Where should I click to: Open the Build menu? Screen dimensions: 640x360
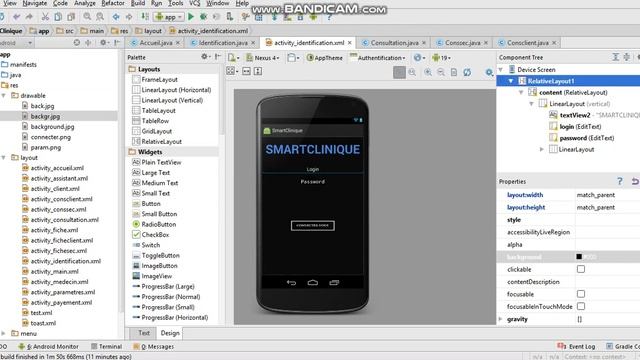[x=138, y=3]
